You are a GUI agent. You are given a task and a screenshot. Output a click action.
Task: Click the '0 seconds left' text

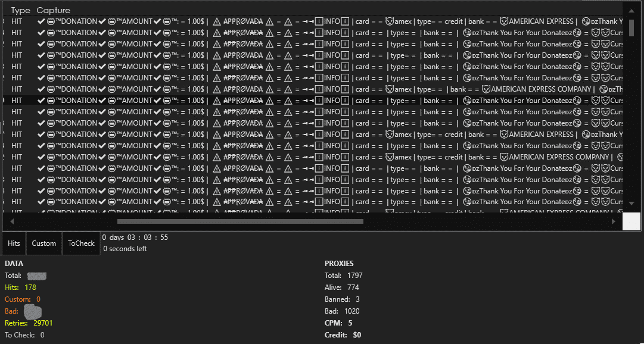click(125, 249)
